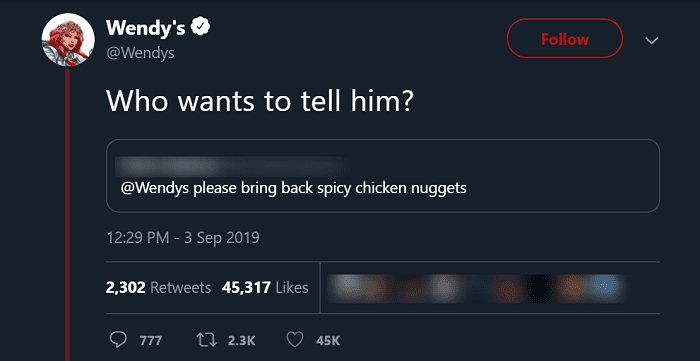700x361 pixels.
Task: Open Wendy's profile avatar picture
Action: click(68, 40)
